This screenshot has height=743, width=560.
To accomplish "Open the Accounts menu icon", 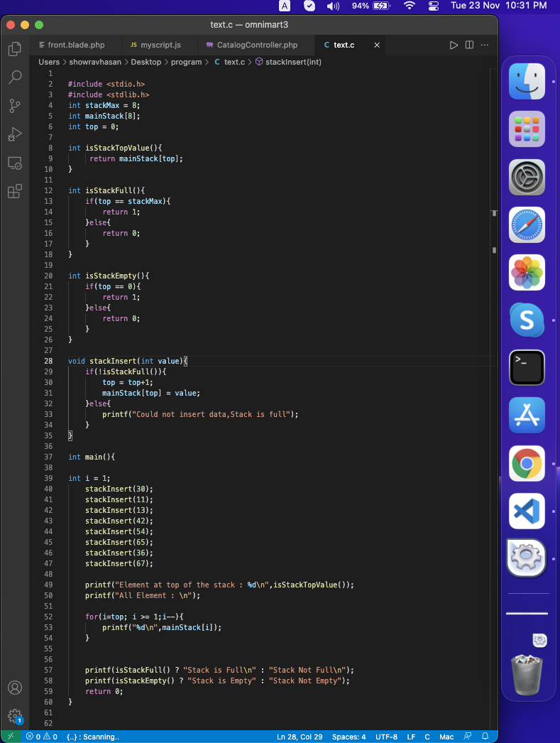I will (x=15, y=688).
